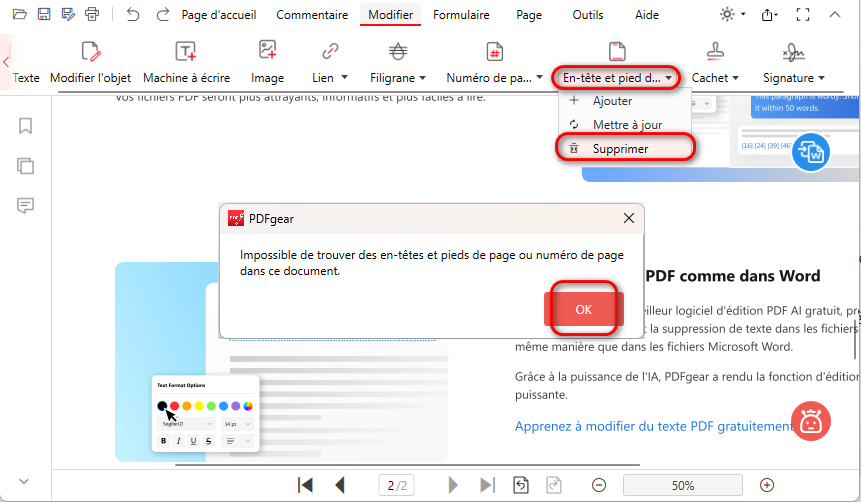Open the Outils tab

pyautogui.click(x=588, y=15)
